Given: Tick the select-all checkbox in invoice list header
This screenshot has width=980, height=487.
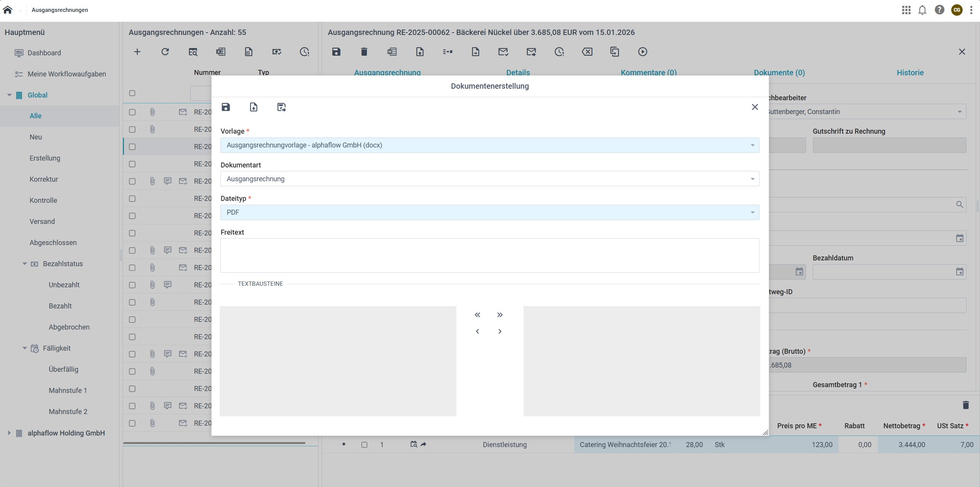Looking at the screenshot, I should click(132, 93).
